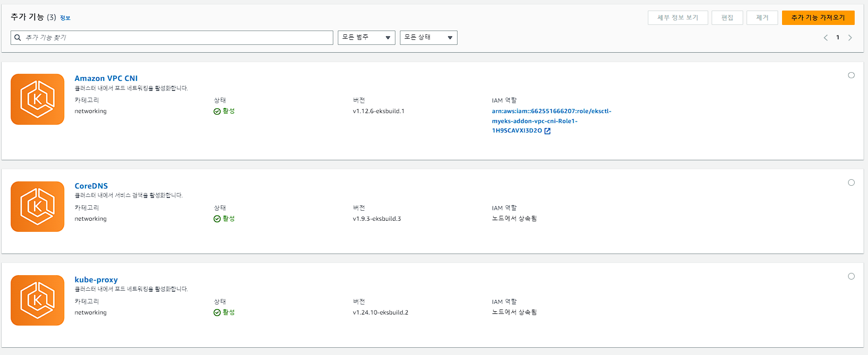The image size is (868, 355).
Task: Click the orange 추가 기능 가져오기 button
Action: click(x=818, y=18)
